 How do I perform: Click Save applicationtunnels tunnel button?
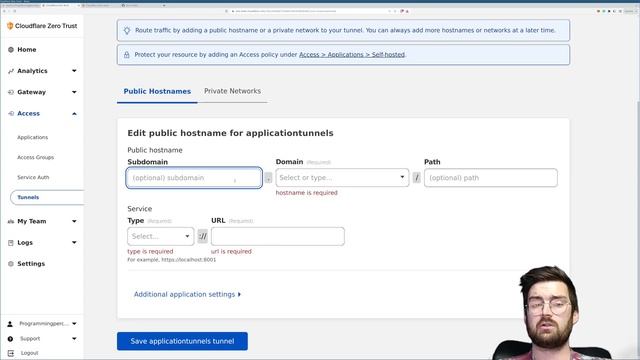point(182,341)
